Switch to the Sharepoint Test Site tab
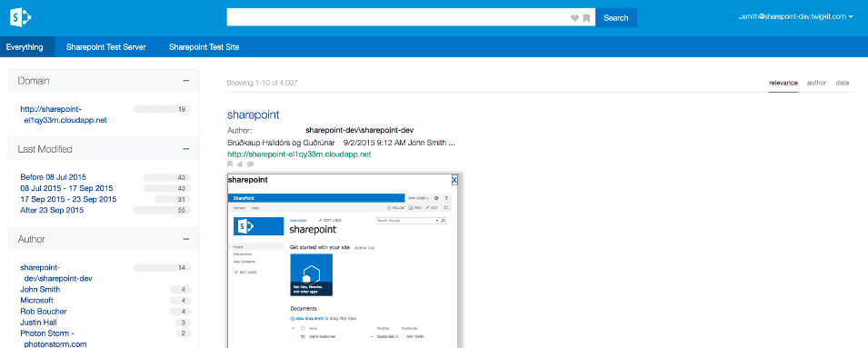Viewport: 868px width, 348px height. (x=205, y=47)
